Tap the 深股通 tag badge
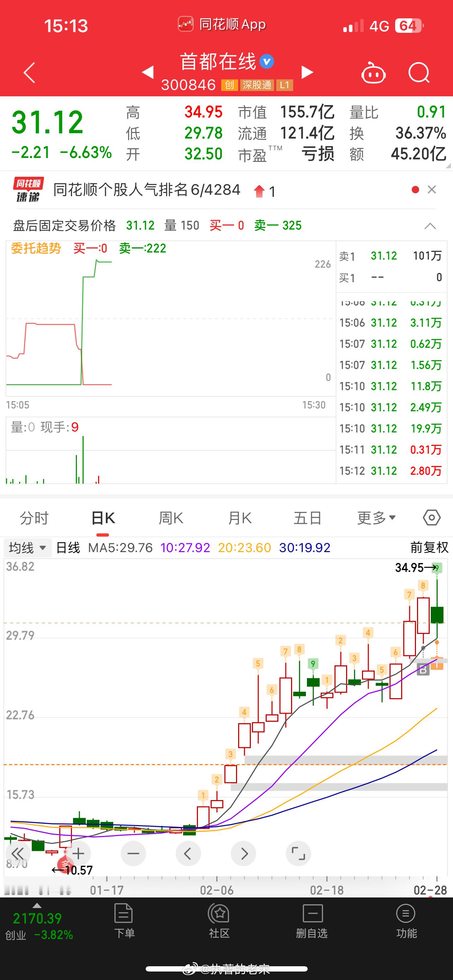 pos(257,85)
